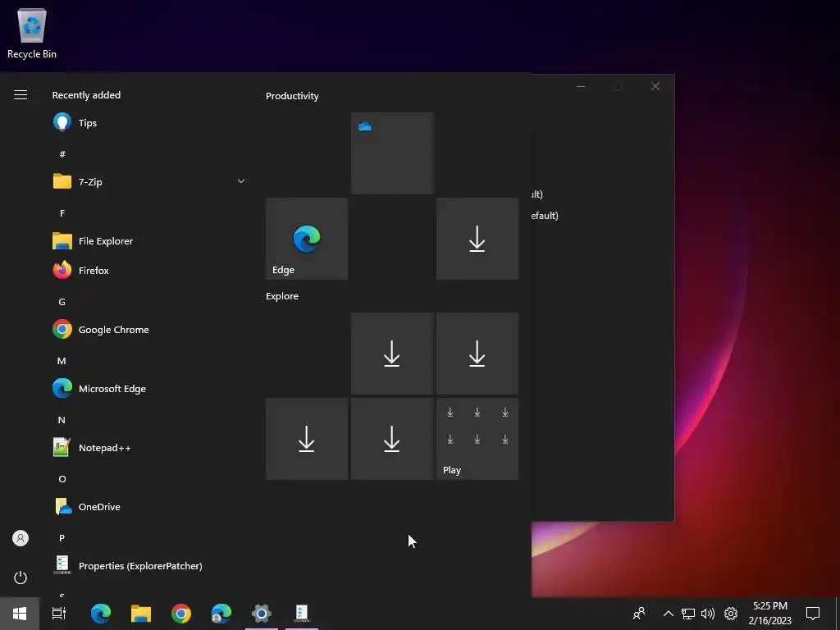This screenshot has height=630, width=840.
Task: Launch Firefox from app list
Action: [x=149, y=271]
